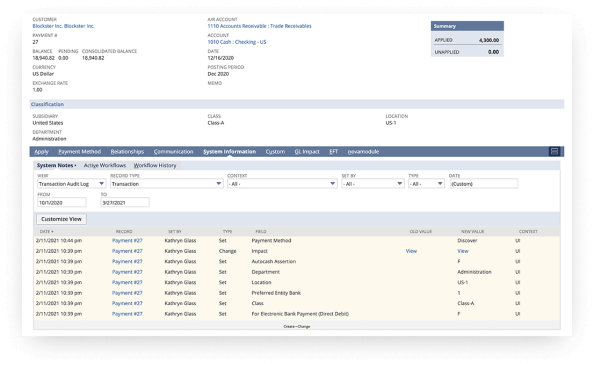The height and width of the screenshot is (367, 594).
Task: Select the System Information tab
Action: point(230,151)
